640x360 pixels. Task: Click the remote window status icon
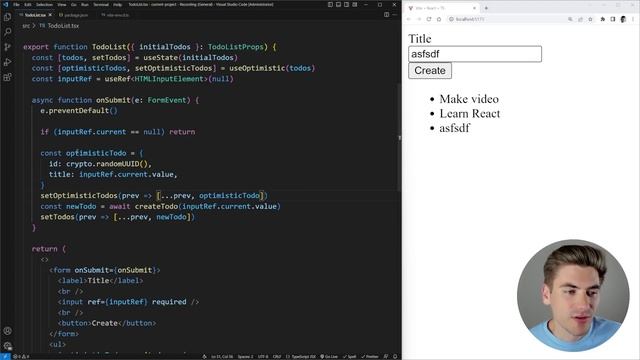[5, 356]
